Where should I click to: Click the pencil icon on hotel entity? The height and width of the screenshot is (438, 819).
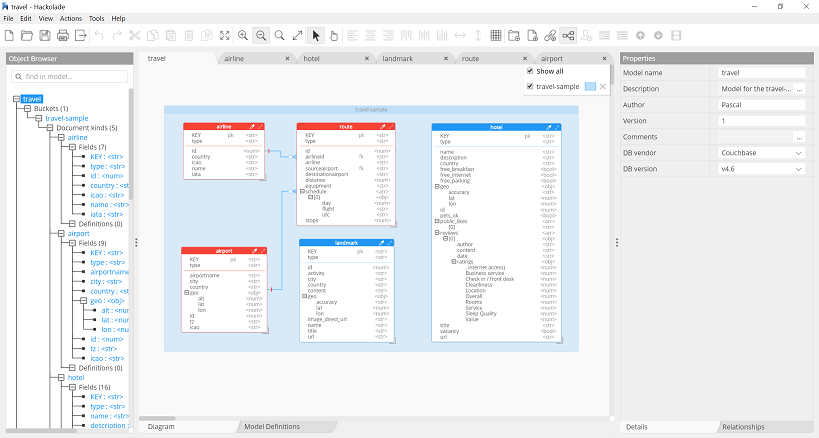pos(549,127)
